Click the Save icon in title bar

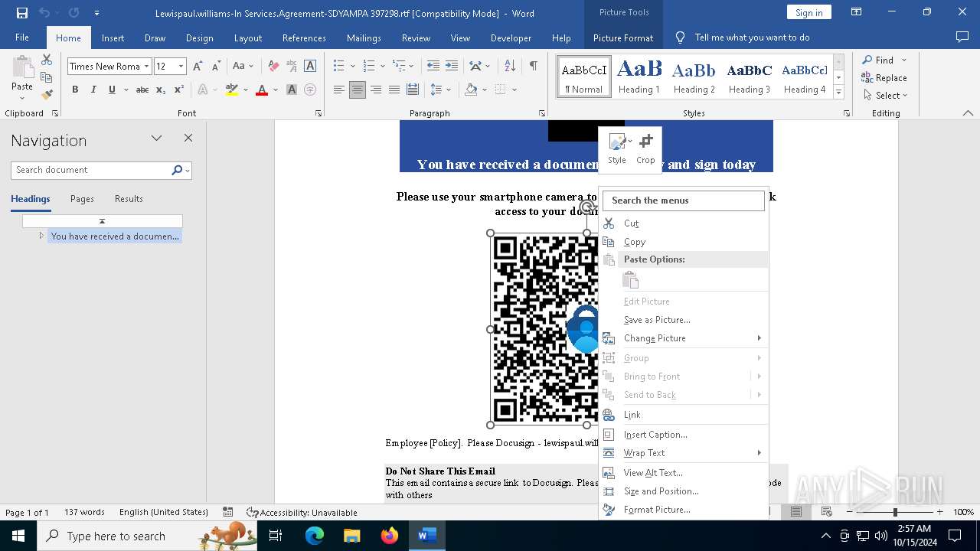(x=22, y=13)
